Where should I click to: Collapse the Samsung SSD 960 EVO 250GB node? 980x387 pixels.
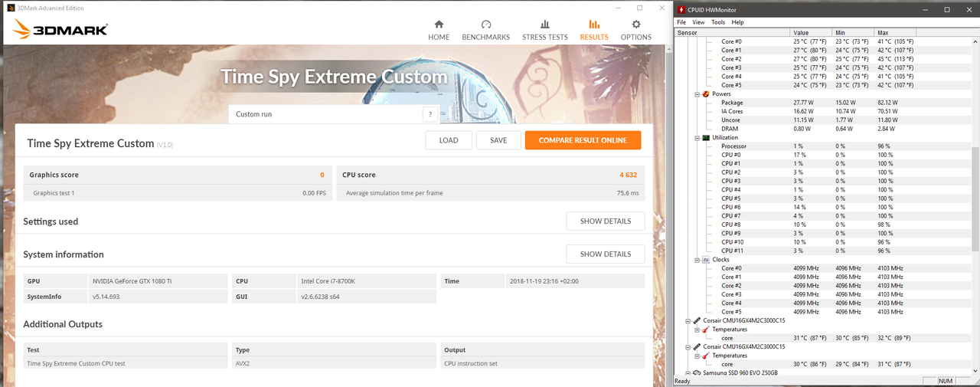point(688,373)
